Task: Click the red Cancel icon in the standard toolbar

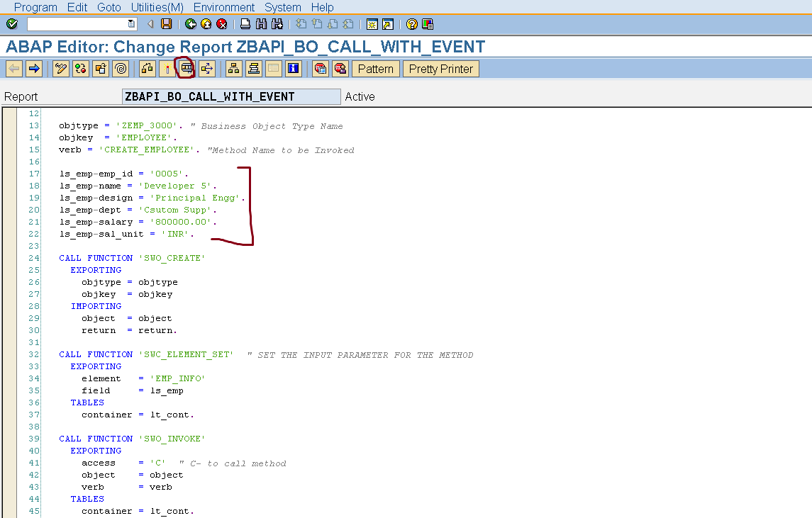Action: [222, 24]
